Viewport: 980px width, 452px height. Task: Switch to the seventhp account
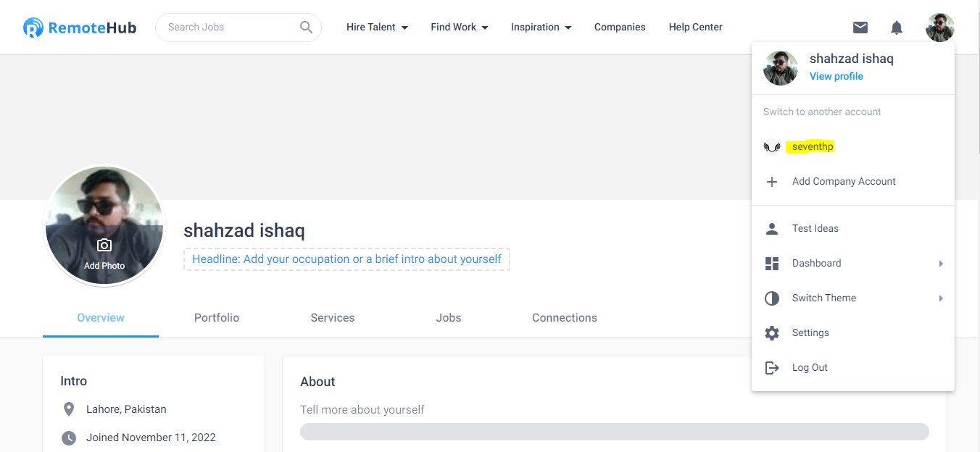[813, 147]
